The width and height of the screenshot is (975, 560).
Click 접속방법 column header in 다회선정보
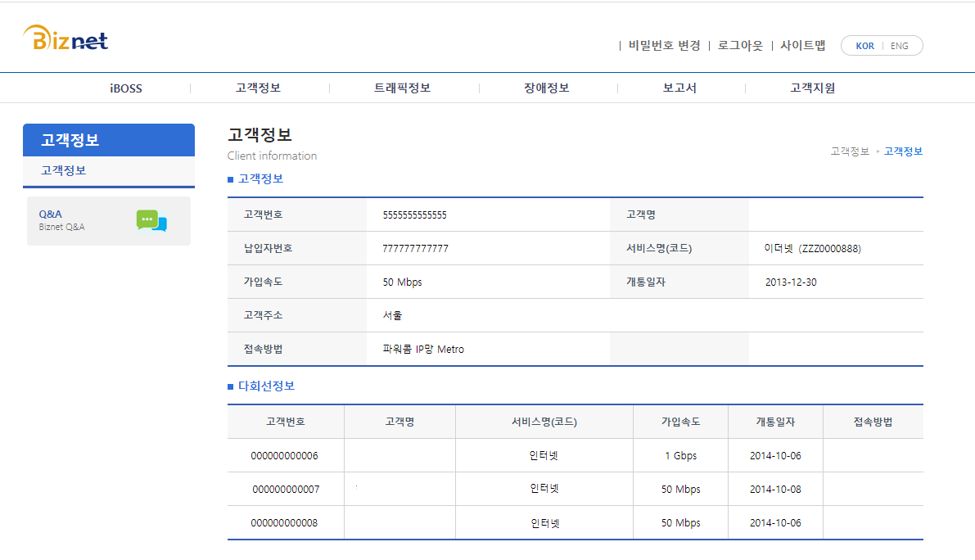click(x=873, y=422)
